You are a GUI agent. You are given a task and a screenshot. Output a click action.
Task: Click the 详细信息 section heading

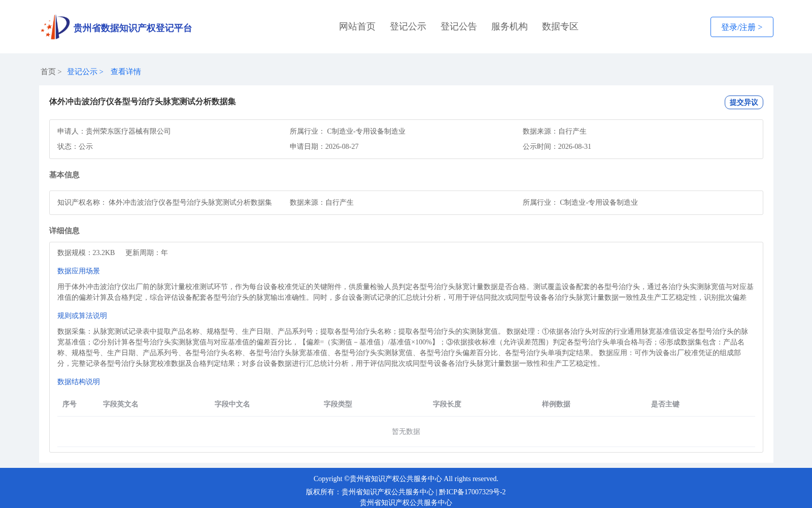[64, 231]
